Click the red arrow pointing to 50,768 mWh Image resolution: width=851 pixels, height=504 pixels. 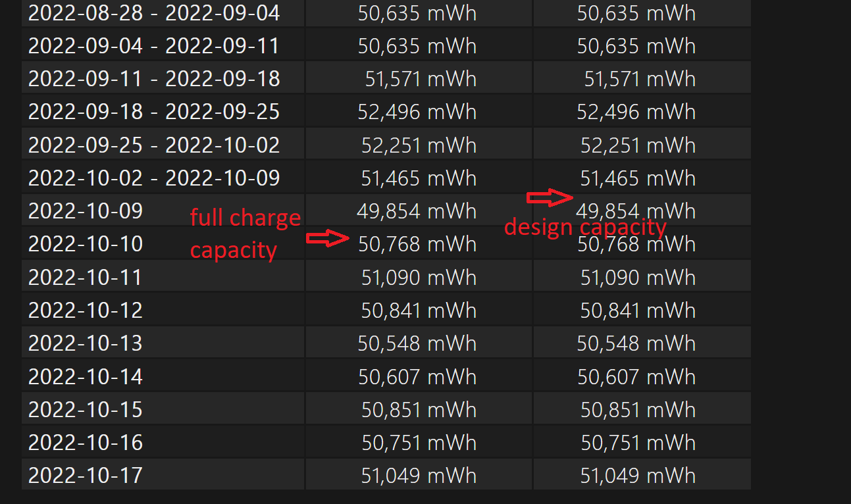tap(328, 238)
